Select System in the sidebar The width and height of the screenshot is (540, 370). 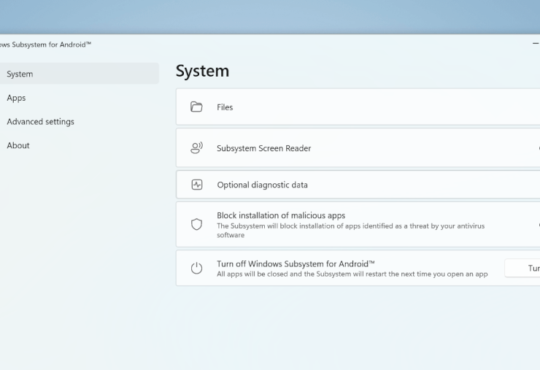coord(79,74)
